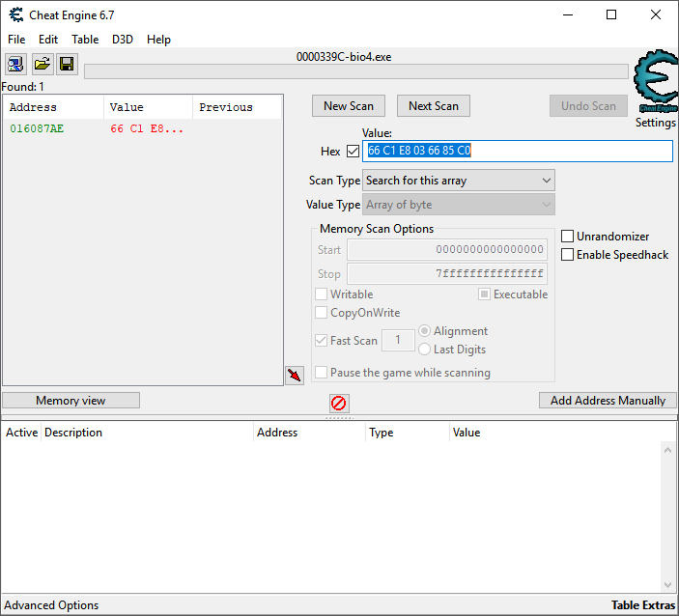Enable Speedhack checkbox
The height and width of the screenshot is (616, 679).
(x=567, y=255)
